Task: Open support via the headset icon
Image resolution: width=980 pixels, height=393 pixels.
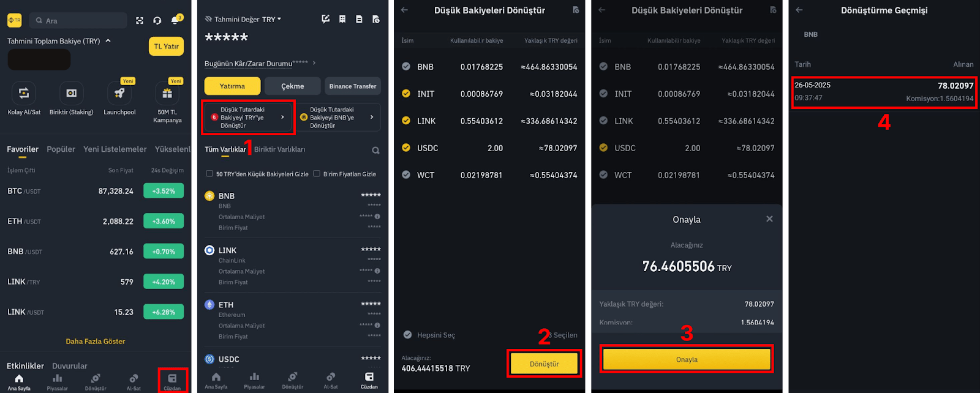Action: (157, 21)
